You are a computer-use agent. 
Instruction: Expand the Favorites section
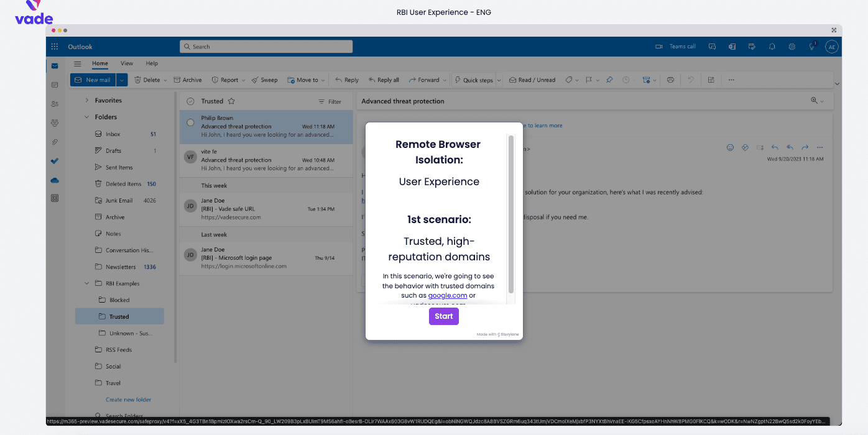[x=87, y=100]
